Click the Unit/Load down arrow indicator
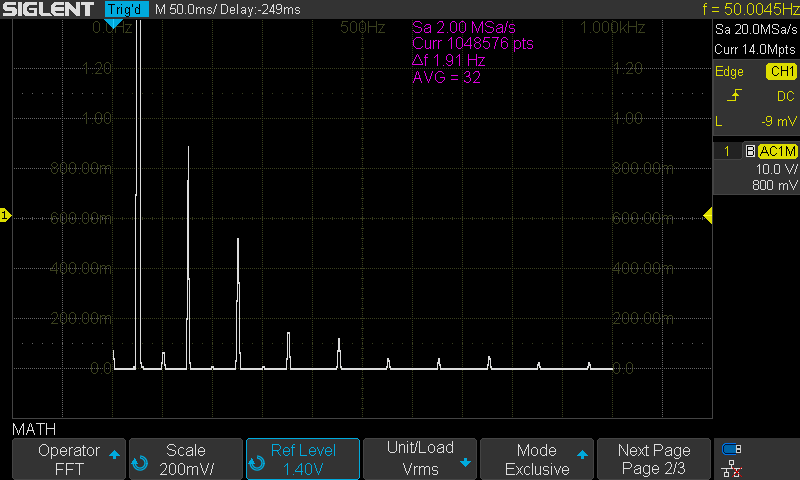800x480 pixels. coord(465,463)
